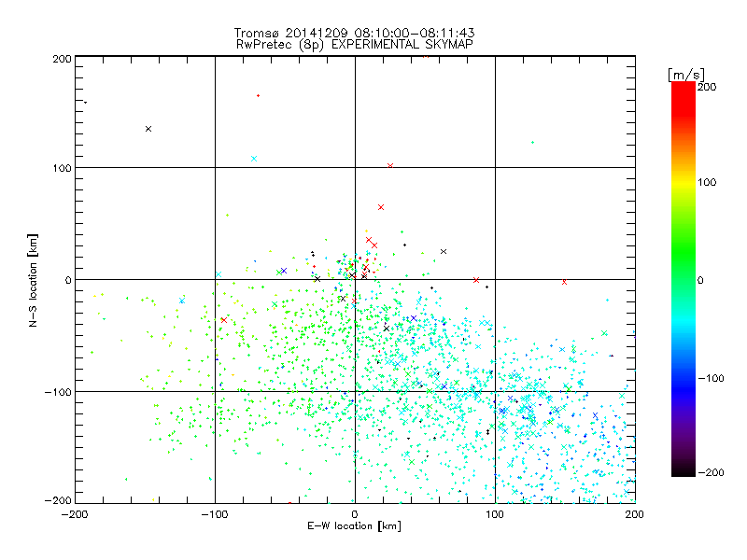Click the red X marker near 65 km north
The width and height of the screenshot is (747, 560).
coord(381,207)
